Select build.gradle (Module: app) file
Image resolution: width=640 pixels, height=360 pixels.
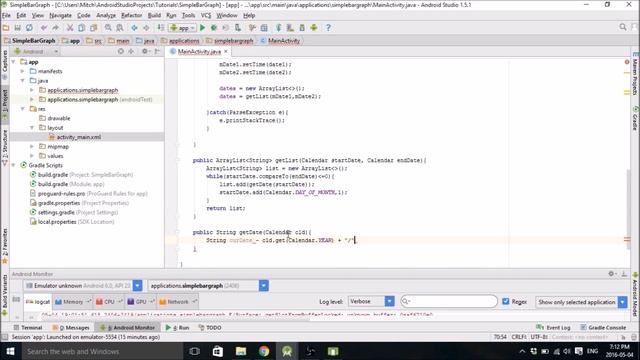pos(71,184)
